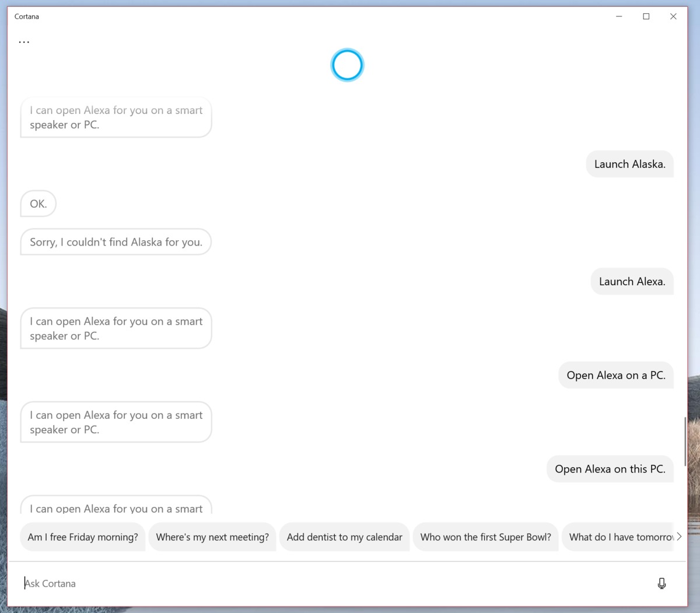
Task: Tap the 'What do I have tomorrow' suggestion
Action: pos(618,537)
